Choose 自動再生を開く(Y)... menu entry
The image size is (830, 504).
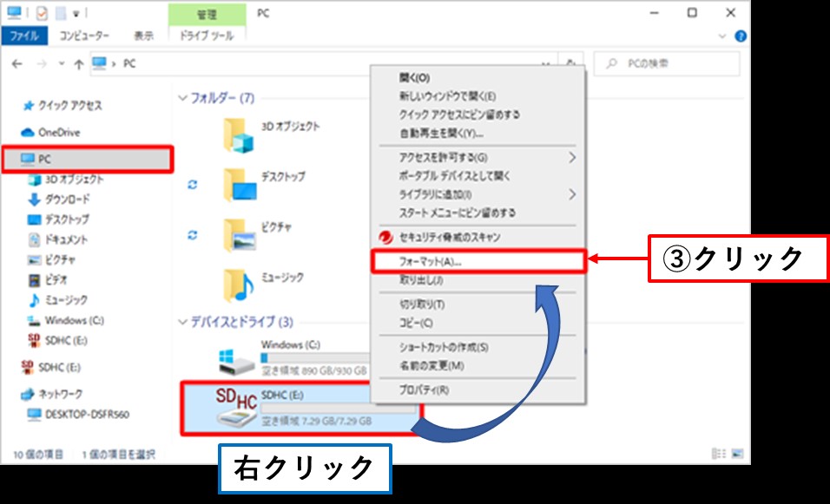[x=441, y=134]
